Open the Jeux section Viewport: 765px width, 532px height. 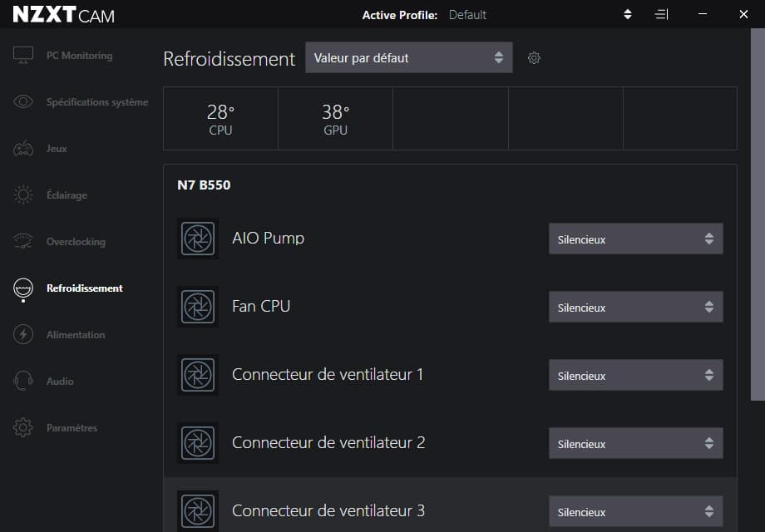[57, 149]
